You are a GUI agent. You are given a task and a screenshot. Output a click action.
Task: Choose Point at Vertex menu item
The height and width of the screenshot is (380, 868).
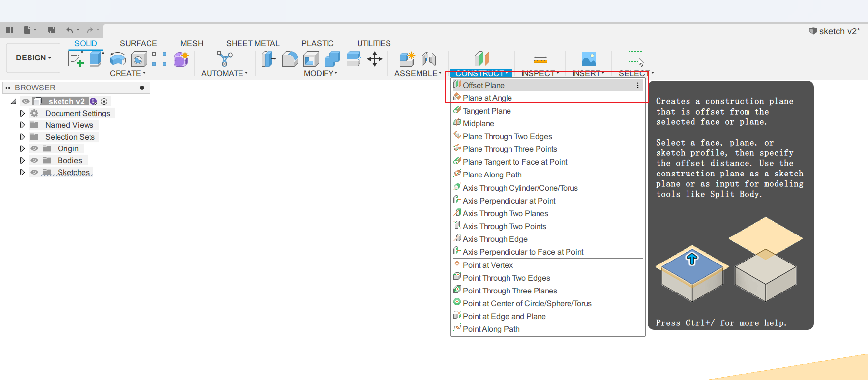[x=548, y=265]
